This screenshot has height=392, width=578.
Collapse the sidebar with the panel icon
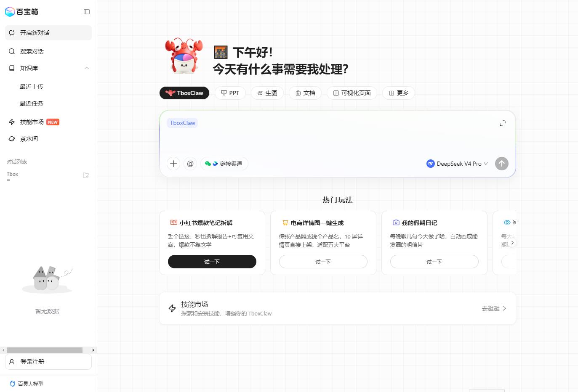(87, 12)
